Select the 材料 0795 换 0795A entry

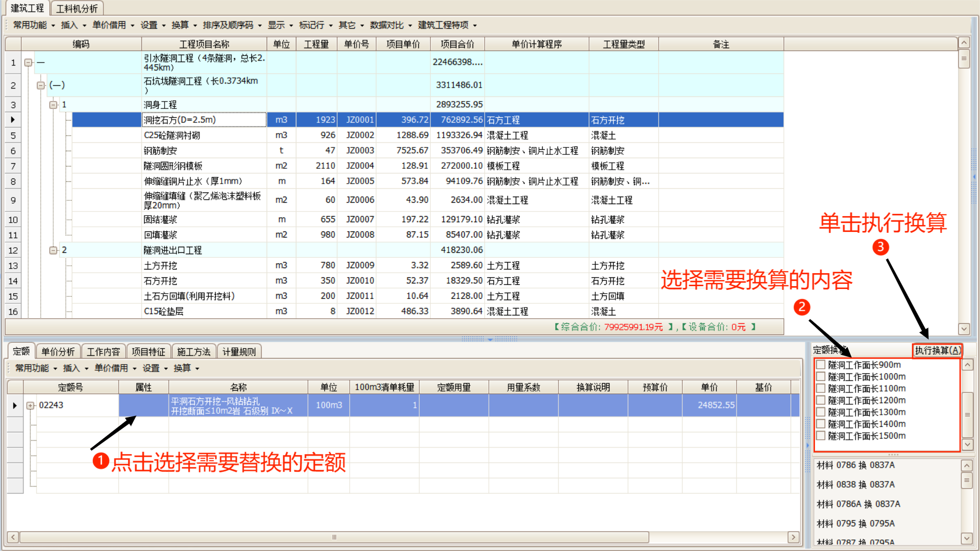click(856, 524)
